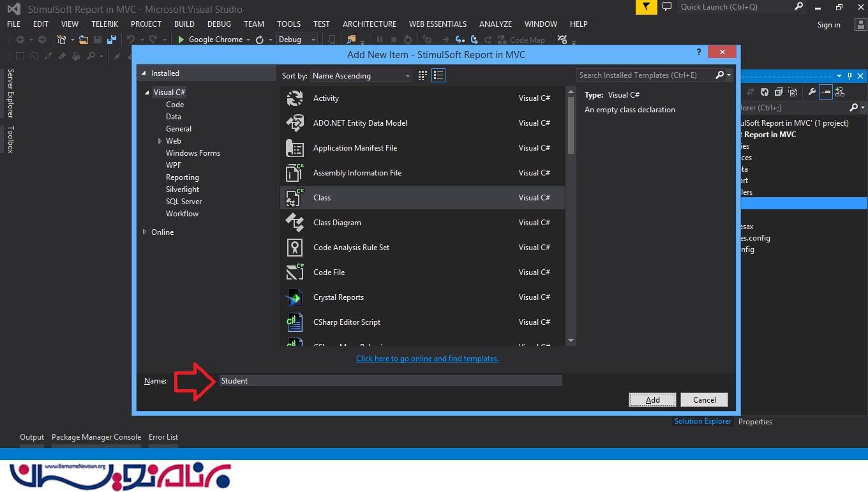Click the go online and find templates link

point(427,359)
